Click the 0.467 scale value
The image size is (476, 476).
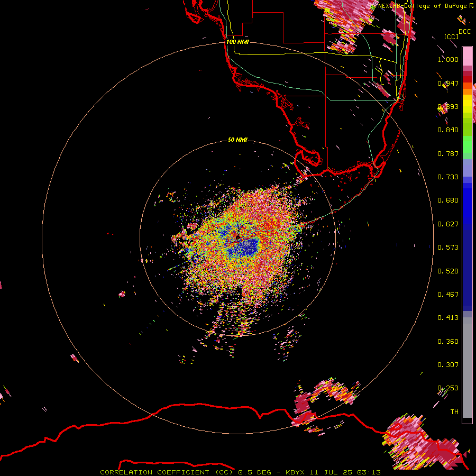pos(448,295)
